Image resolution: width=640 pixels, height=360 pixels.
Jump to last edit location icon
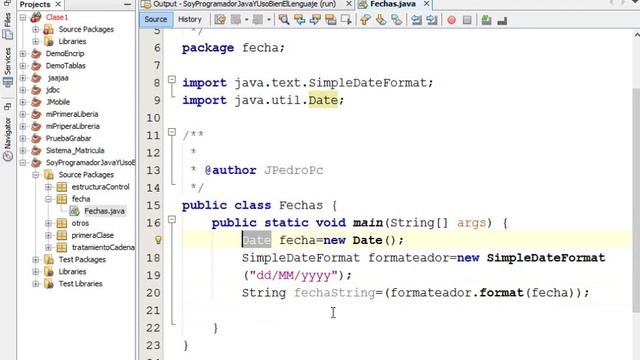pyautogui.click(x=220, y=20)
